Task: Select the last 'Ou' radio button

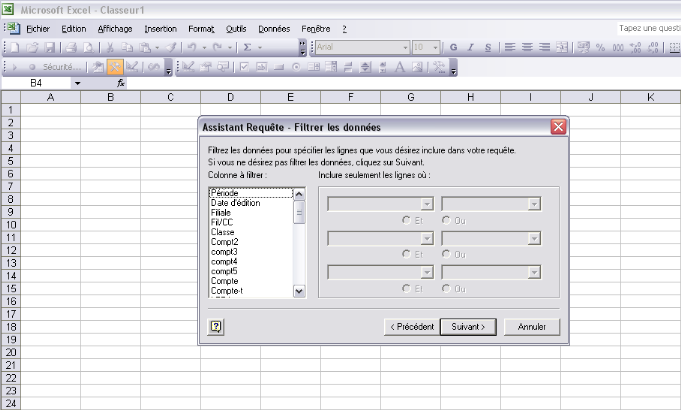Action: click(x=445, y=288)
